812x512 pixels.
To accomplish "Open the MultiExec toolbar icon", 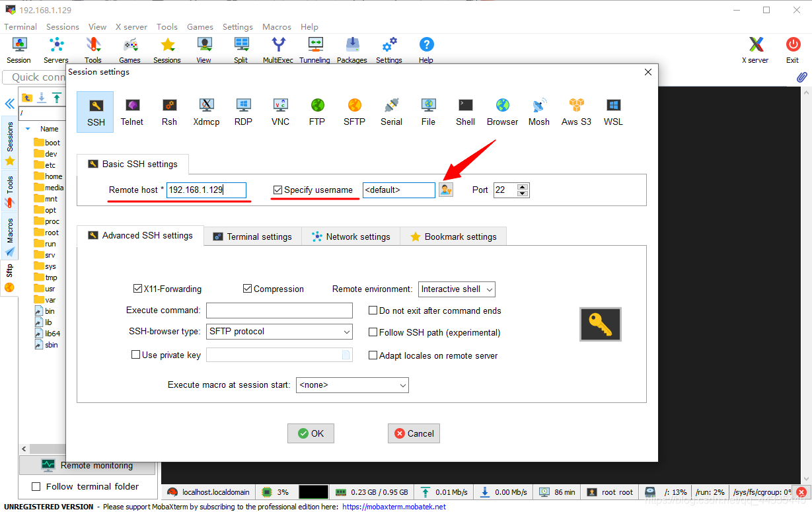I will [x=278, y=50].
